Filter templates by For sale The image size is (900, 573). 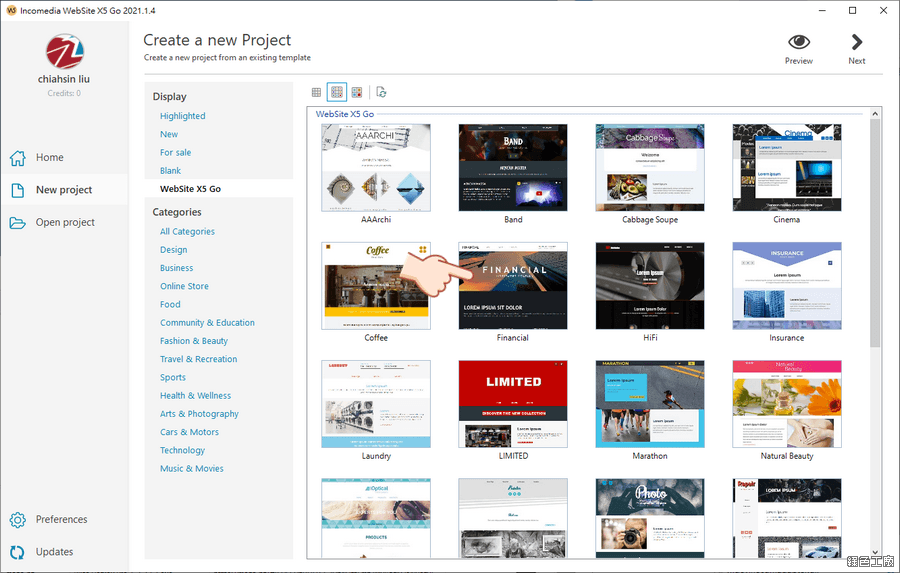pos(176,153)
